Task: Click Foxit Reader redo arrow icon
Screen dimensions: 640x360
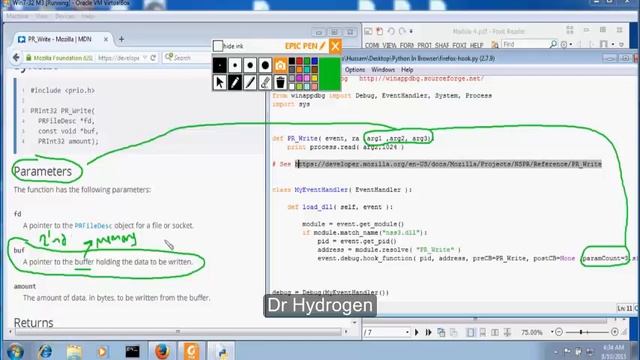Action: point(402,31)
